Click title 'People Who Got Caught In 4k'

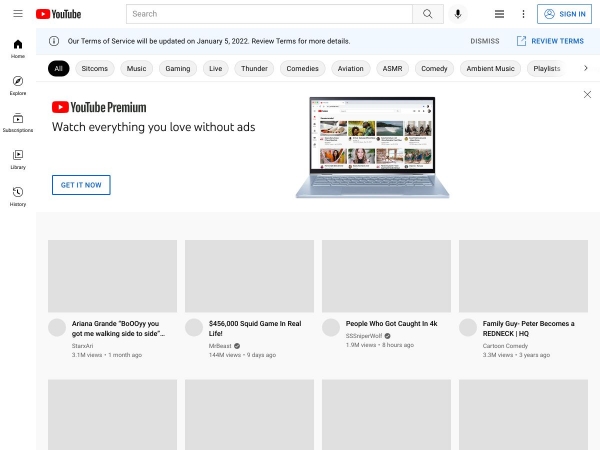(x=391, y=324)
